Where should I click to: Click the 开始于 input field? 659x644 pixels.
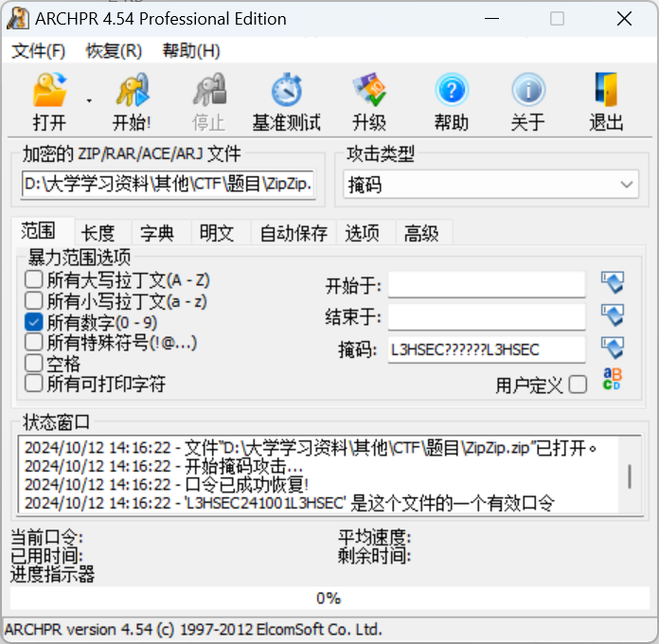(x=487, y=285)
